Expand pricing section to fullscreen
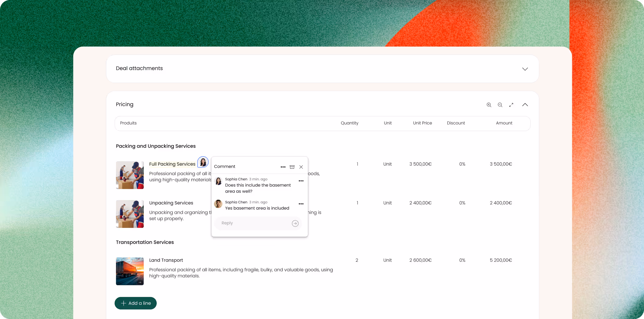644x319 pixels. (x=511, y=105)
